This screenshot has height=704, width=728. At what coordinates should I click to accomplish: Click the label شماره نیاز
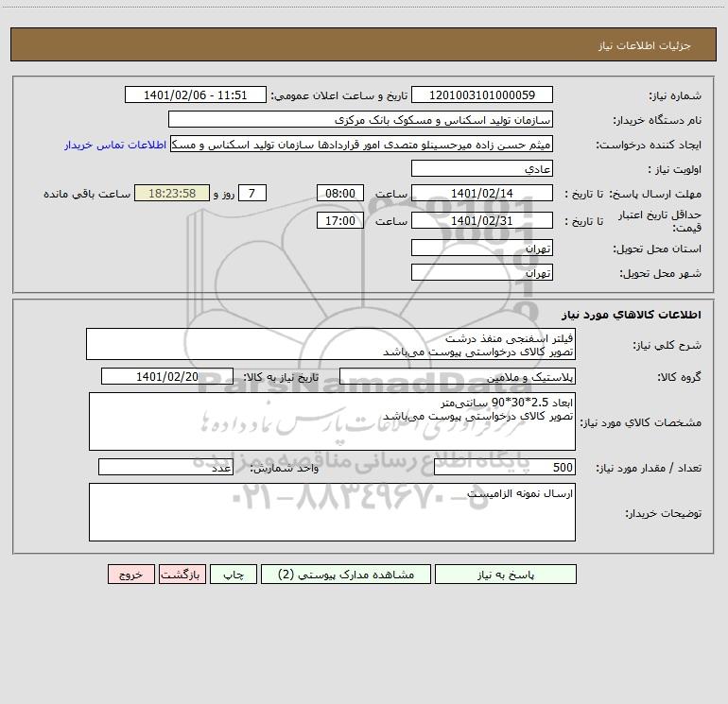(675, 96)
